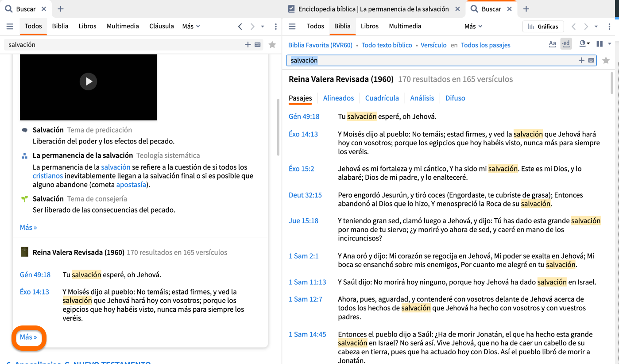
Task: Go forward in the Biblia search panel history
Action: [586, 27]
